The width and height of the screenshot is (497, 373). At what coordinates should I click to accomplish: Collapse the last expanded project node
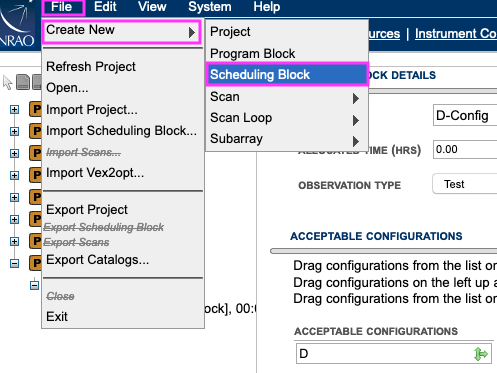tap(14, 263)
